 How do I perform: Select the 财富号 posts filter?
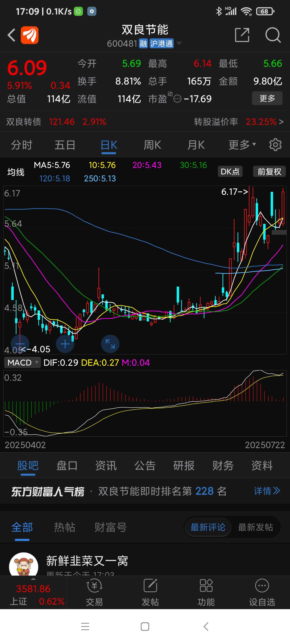point(111,527)
